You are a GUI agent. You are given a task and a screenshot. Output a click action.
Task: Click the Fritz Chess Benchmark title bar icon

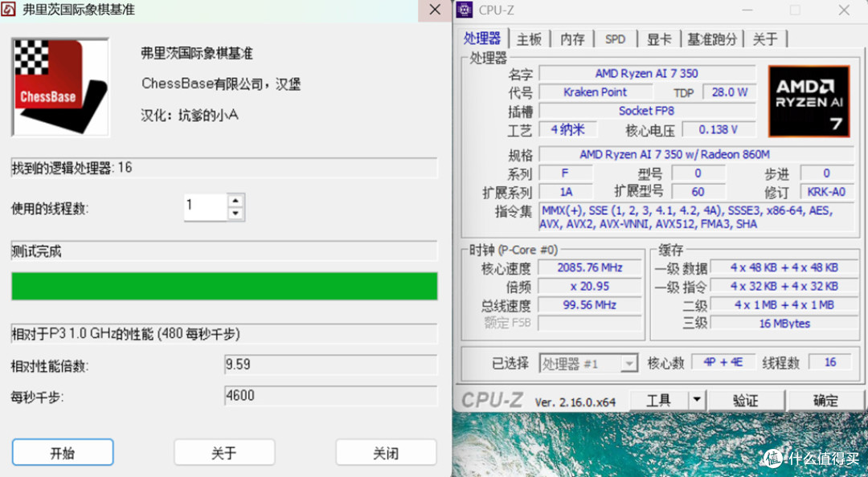(x=8, y=10)
